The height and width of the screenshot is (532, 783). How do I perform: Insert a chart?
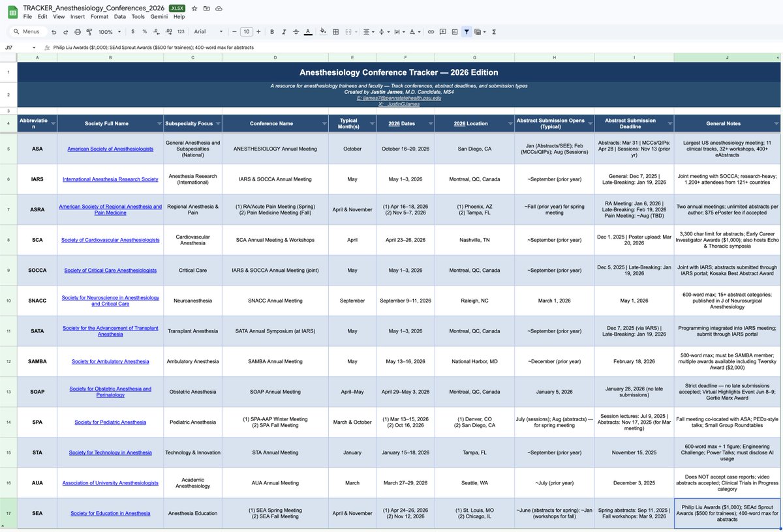tap(455, 31)
